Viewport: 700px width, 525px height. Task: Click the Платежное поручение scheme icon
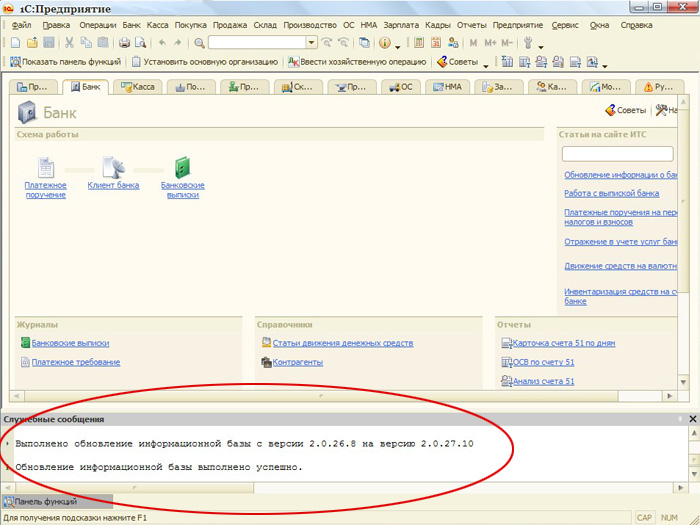point(46,167)
